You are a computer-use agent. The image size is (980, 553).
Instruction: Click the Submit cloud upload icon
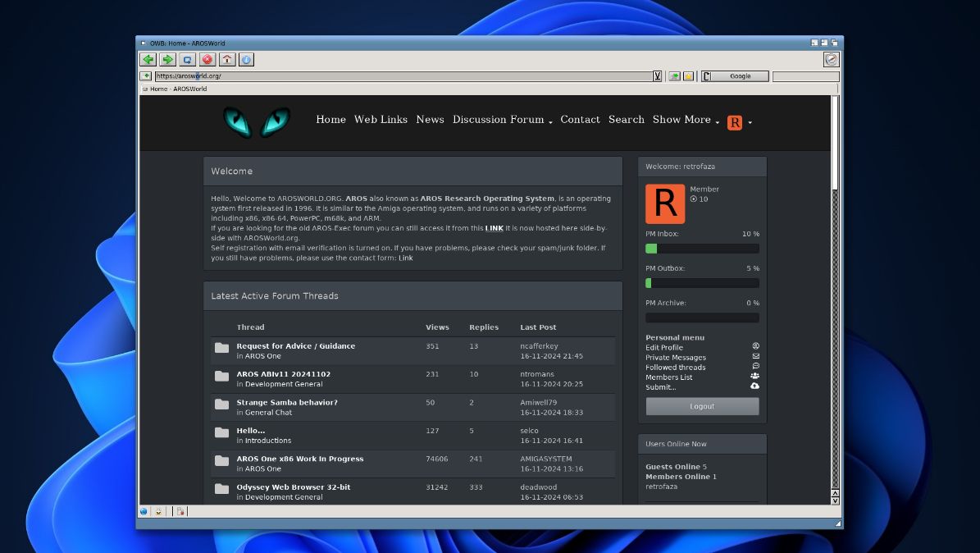pyautogui.click(x=755, y=386)
